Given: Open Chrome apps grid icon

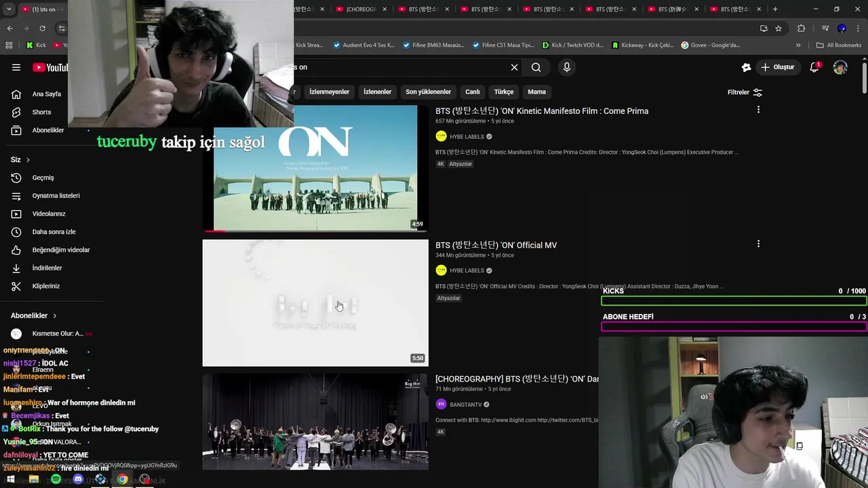Looking at the screenshot, I should tap(9, 45).
